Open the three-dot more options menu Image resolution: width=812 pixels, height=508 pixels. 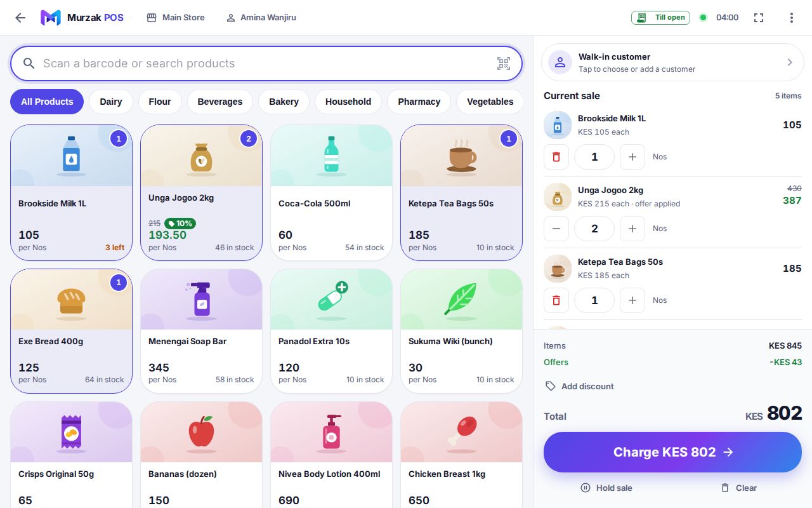[x=791, y=18]
